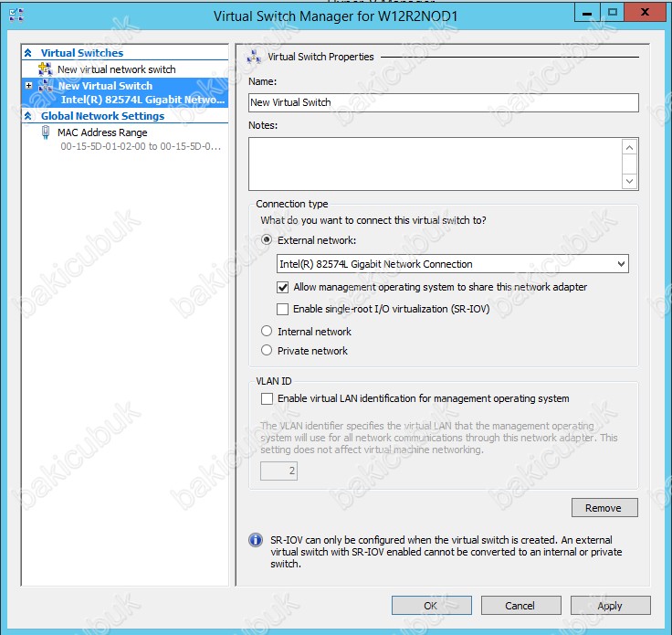Click the New virtual network switch icon
This screenshot has width=672, height=635.
click(x=46, y=69)
